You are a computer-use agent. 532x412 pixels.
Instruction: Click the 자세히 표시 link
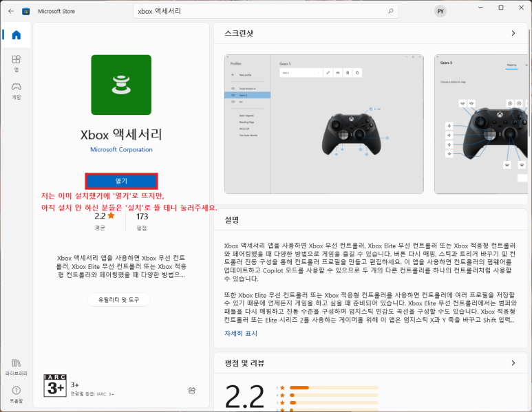pos(241,334)
